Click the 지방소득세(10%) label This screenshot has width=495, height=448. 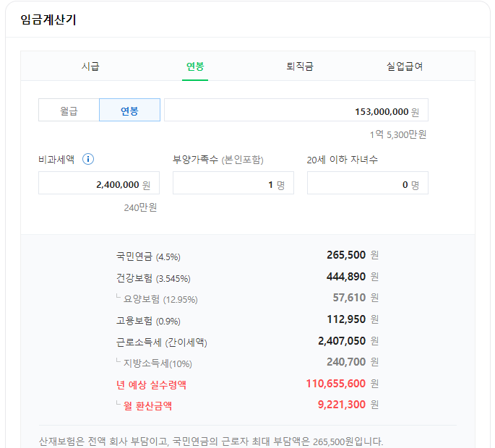click(158, 363)
